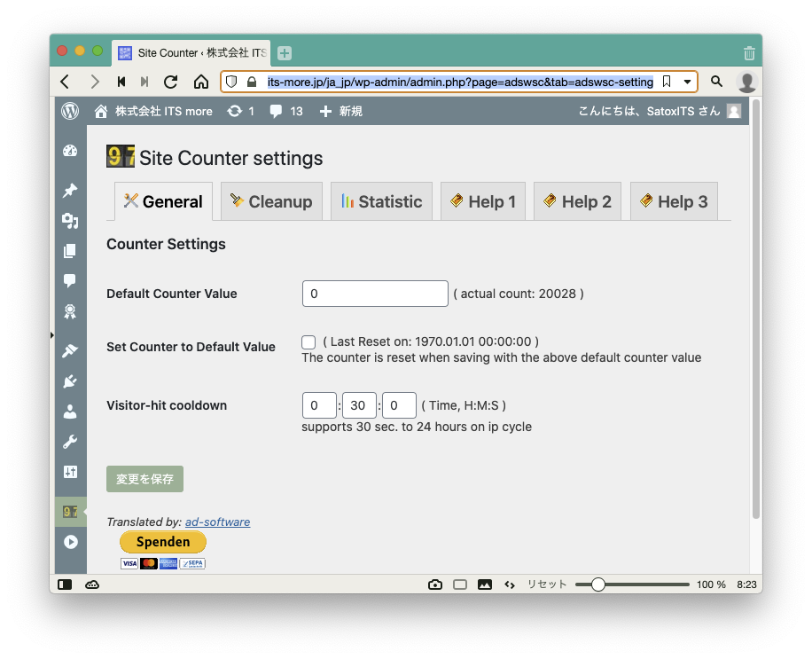Enable Set Counter to Default Value checkbox
812x659 pixels.
coord(308,342)
